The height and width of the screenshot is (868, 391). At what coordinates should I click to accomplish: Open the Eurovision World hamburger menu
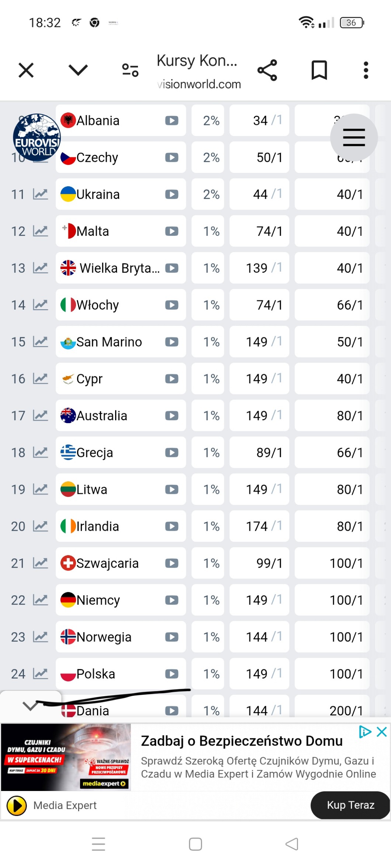click(354, 137)
